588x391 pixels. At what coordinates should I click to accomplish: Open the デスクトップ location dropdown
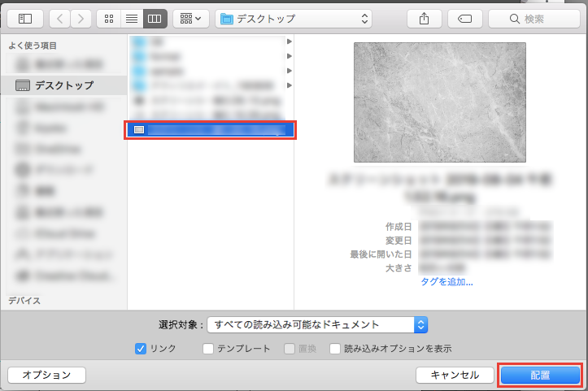[x=294, y=18]
